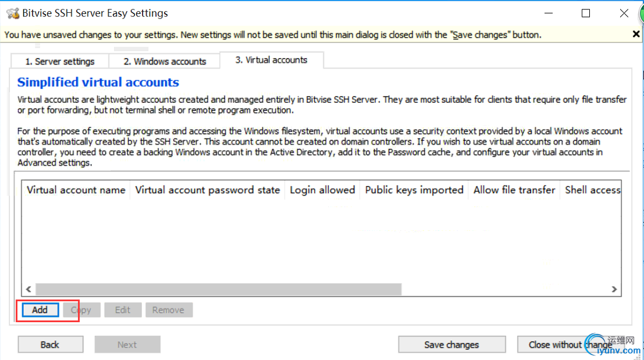Sort by Virtual account name column
644x360 pixels.
(x=76, y=190)
